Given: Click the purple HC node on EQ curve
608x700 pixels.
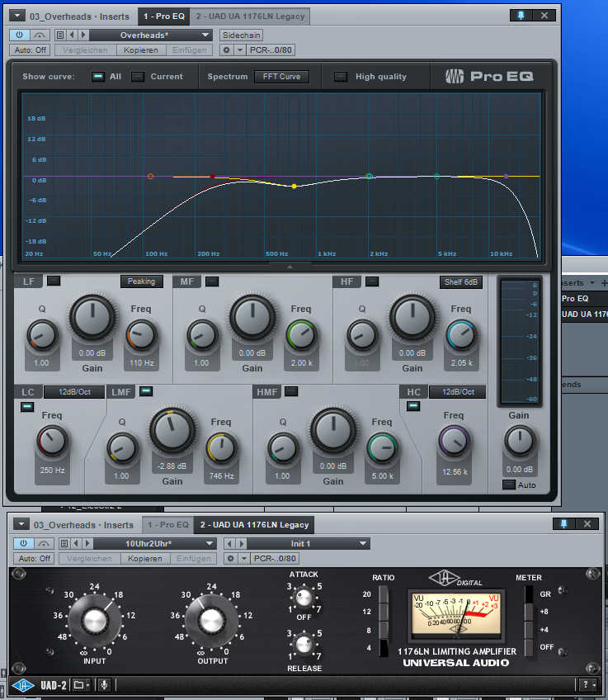Looking at the screenshot, I should tap(506, 177).
